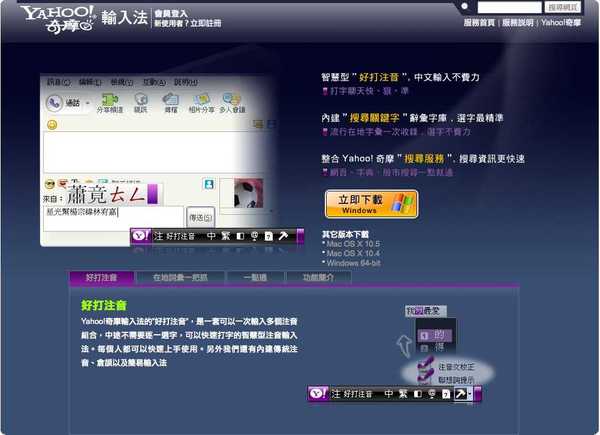Click the hammer settings icon on the lower input bar
The height and width of the screenshot is (435, 600).
[460, 393]
